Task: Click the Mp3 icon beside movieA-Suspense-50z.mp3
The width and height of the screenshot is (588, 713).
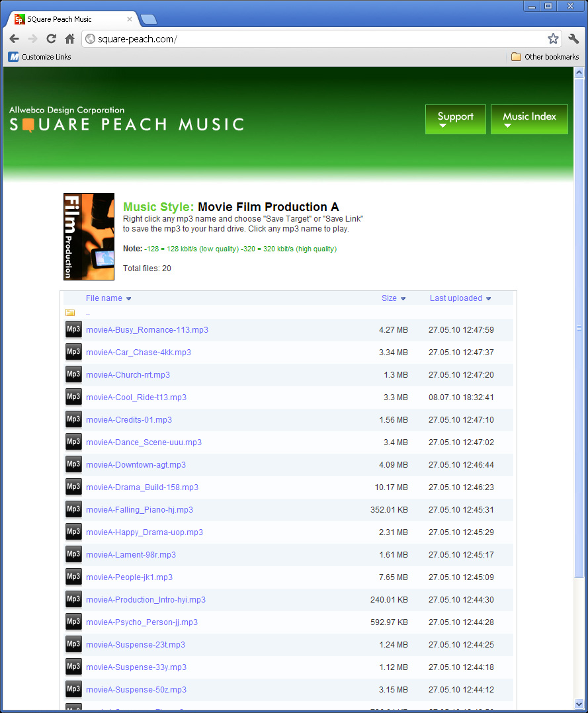Action: [x=73, y=689]
